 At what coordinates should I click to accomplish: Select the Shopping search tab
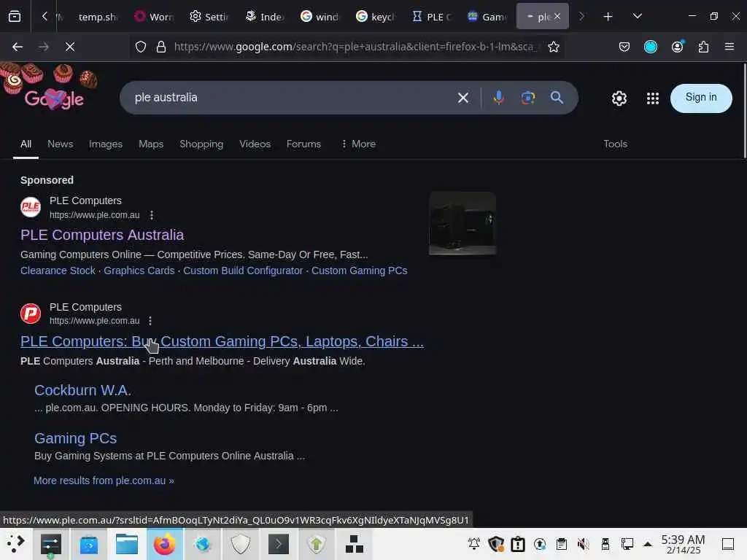[201, 144]
